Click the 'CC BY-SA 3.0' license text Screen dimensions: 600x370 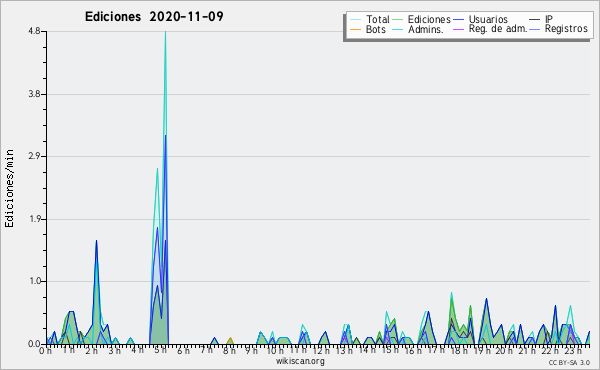(569, 362)
